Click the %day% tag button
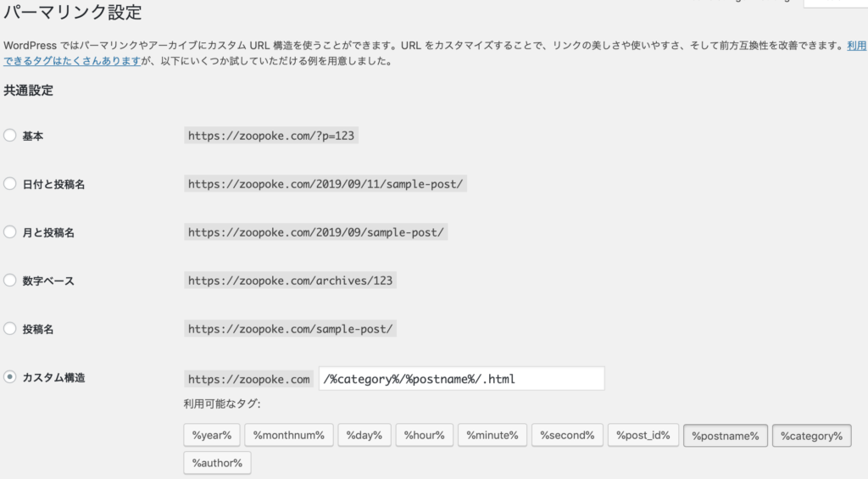 point(364,435)
